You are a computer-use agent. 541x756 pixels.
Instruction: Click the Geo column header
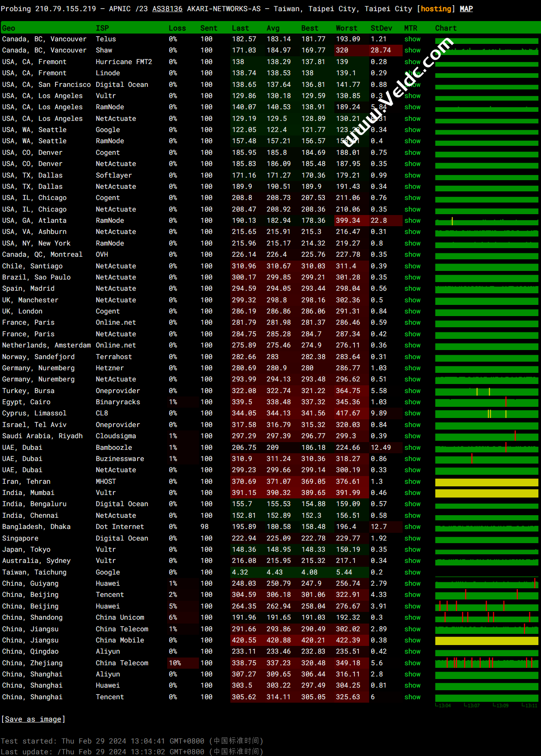click(x=9, y=28)
